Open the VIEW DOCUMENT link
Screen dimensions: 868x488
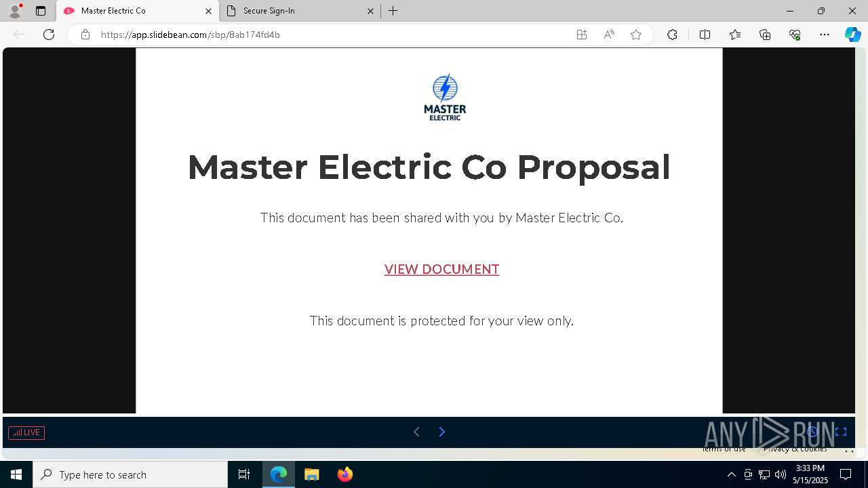click(441, 269)
